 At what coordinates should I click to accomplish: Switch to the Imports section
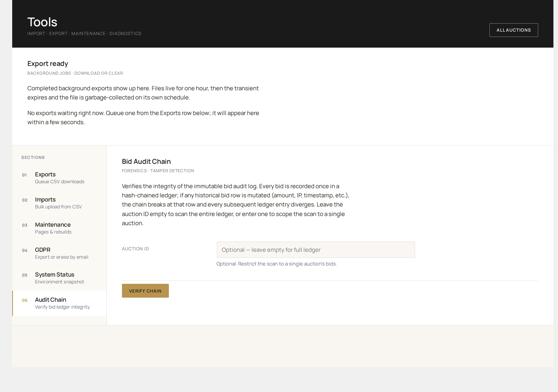59,203
